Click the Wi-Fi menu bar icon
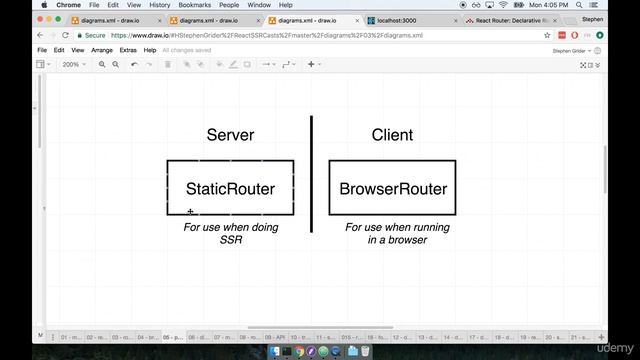The image size is (640, 360). point(503,5)
